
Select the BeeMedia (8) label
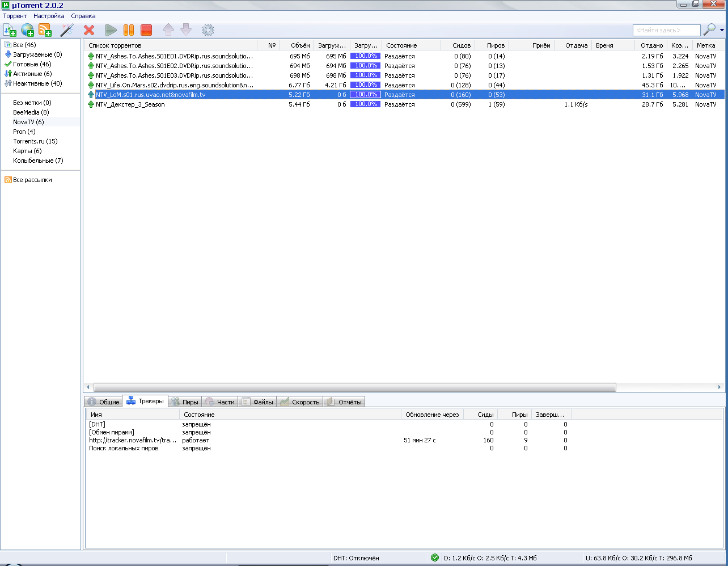(x=31, y=112)
